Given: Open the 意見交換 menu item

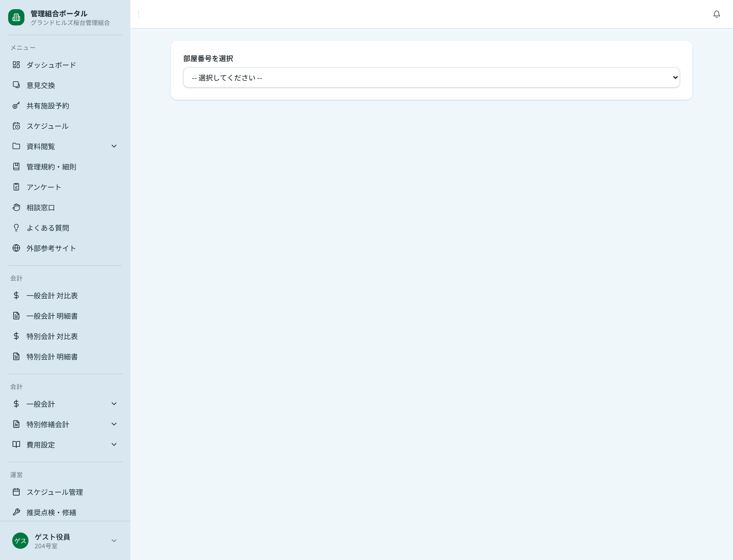Looking at the screenshot, I should 41,85.
